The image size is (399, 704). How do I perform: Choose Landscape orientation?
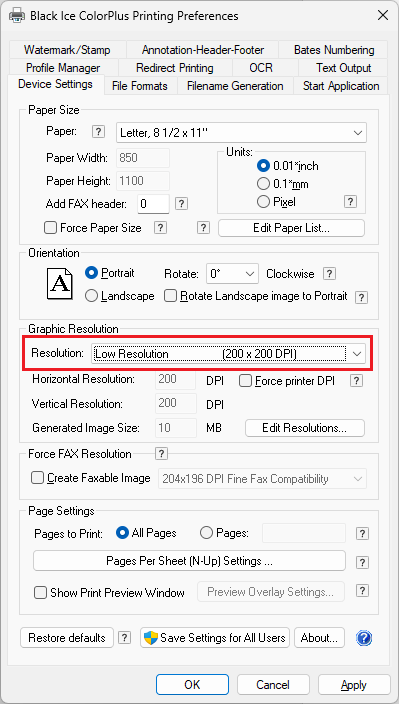pyautogui.click(x=91, y=296)
